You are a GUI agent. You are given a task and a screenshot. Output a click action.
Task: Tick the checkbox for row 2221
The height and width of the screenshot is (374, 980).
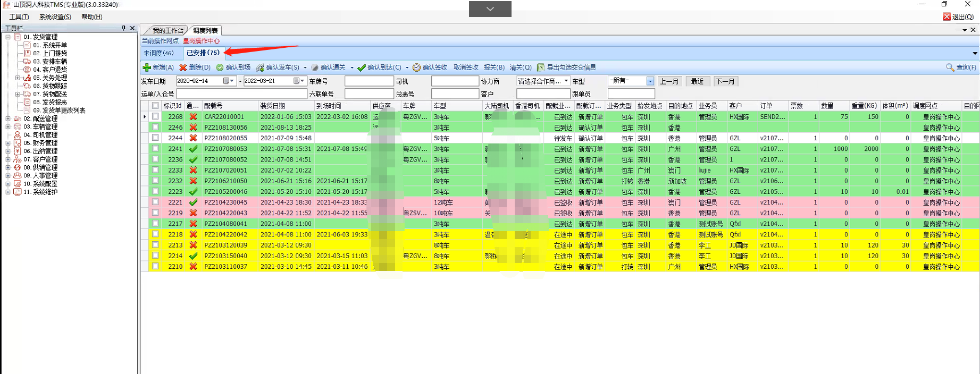coord(155,202)
